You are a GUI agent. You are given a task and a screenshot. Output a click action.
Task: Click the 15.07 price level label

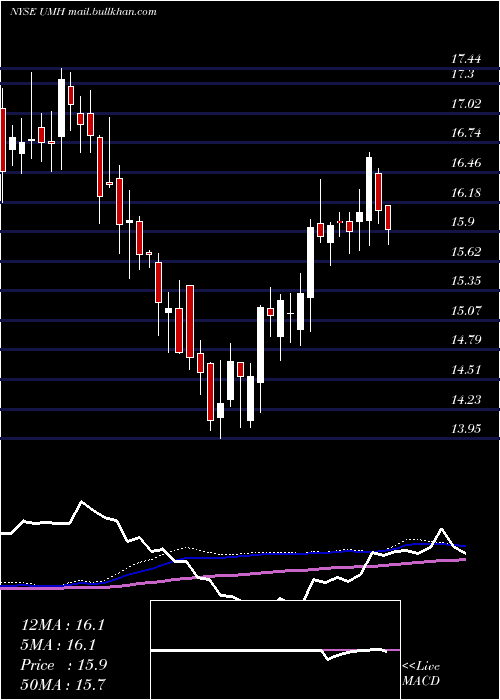point(466,310)
